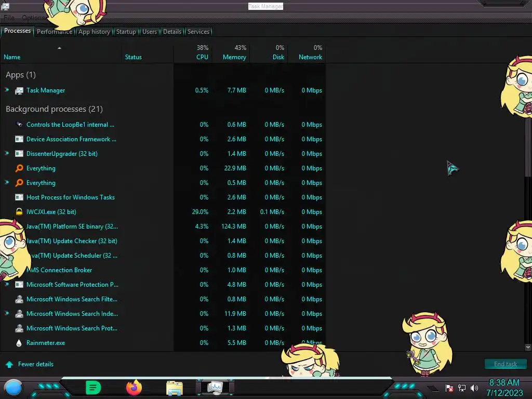Sort by the Network column header
Screen dimensions: 532x399
307,53
